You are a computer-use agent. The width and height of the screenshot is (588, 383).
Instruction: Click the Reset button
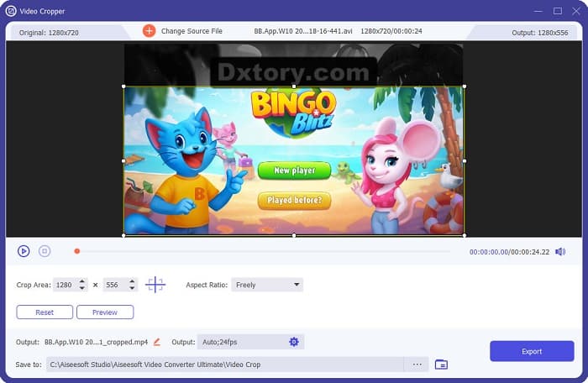pos(45,312)
